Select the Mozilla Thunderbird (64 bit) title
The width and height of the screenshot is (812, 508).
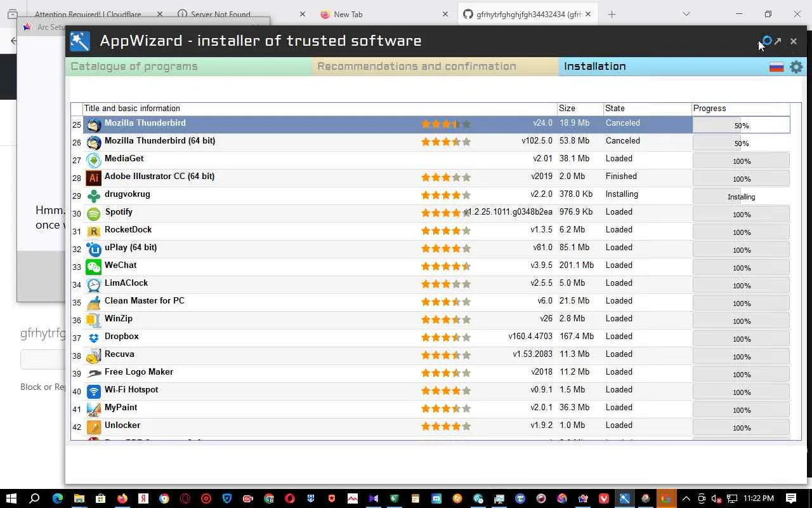coord(160,140)
